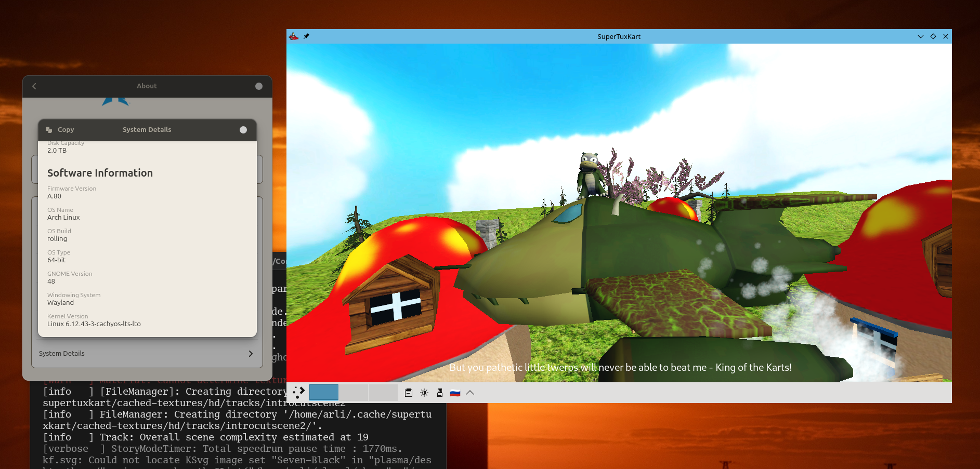980x469 pixels.
Task: Open the brightness and color tray icon
Action: point(424,393)
